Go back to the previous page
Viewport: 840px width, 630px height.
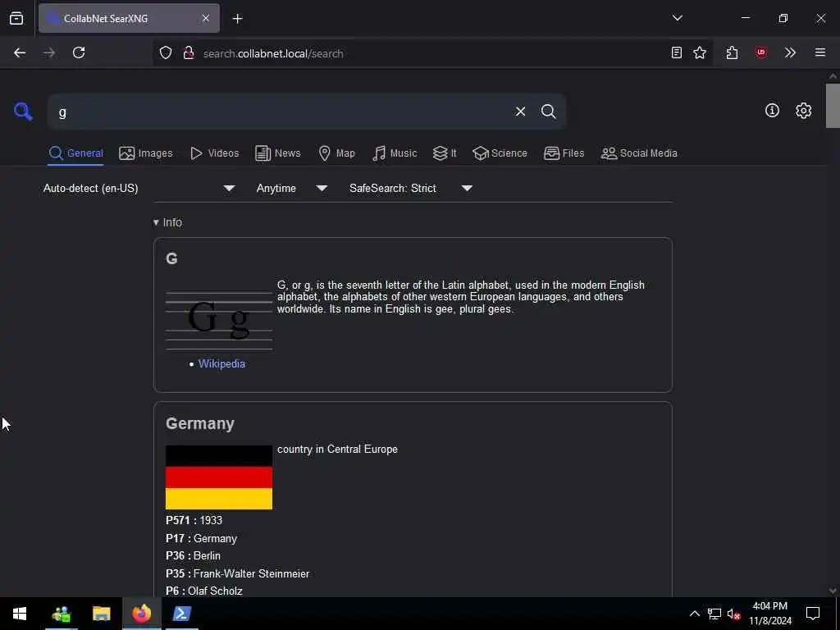click(20, 52)
